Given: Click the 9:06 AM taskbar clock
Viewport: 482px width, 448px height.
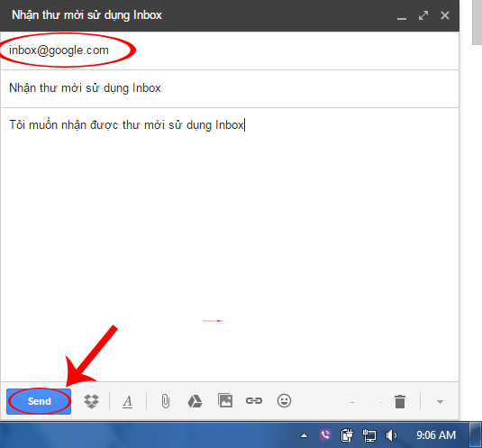Looking at the screenshot, I should click(x=436, y=435).
